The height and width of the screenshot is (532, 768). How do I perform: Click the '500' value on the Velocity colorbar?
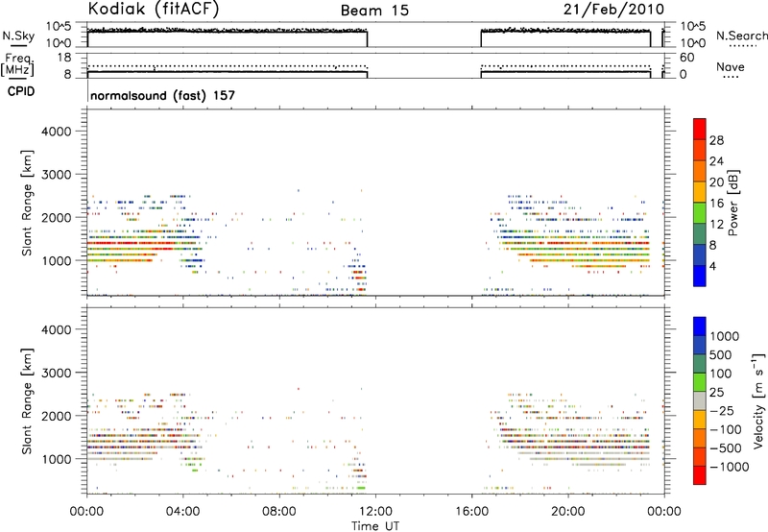coord(721,355)
